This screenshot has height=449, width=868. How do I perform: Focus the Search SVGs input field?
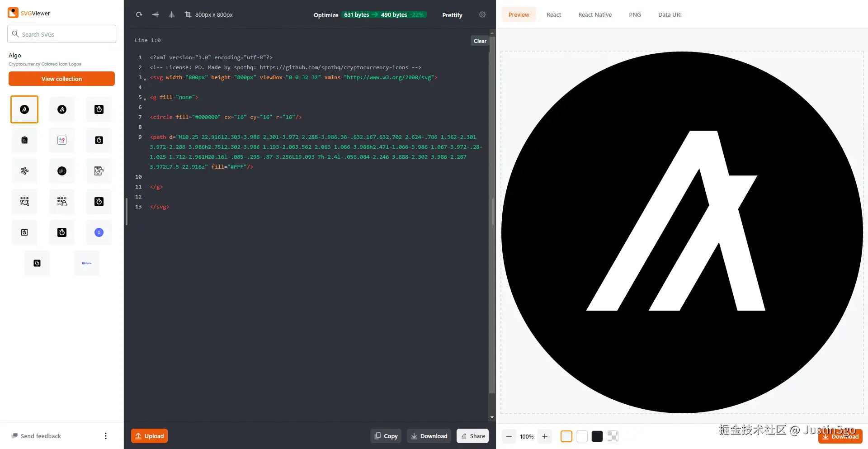[61, 34]
